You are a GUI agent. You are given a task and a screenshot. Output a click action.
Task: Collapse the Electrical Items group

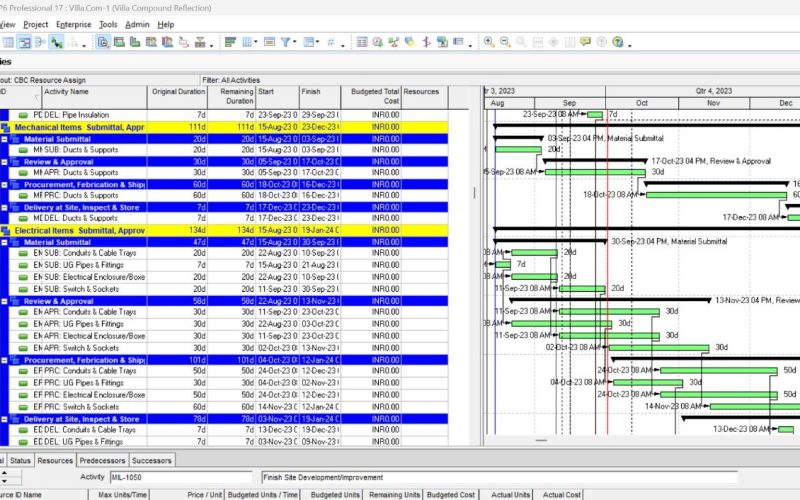point(5,231)
